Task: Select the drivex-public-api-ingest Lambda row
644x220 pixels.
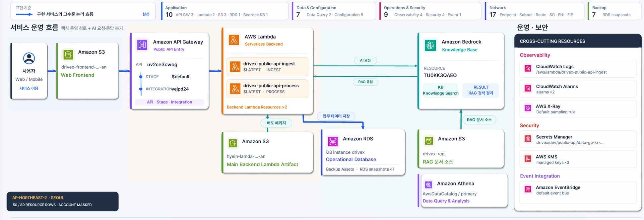Action: [267, 67]
